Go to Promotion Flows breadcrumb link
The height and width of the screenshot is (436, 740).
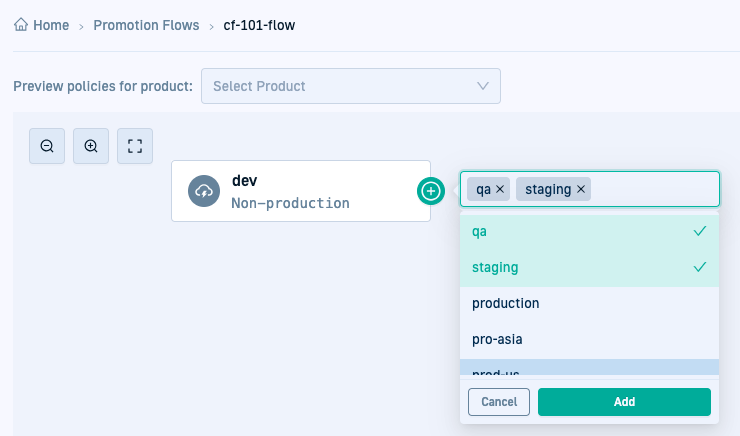146,25
